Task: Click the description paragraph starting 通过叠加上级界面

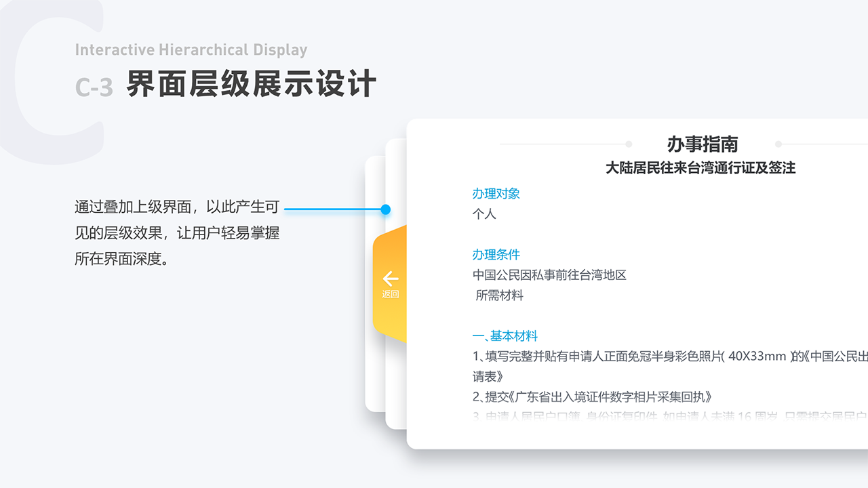Action: click(x=177, y=232)
